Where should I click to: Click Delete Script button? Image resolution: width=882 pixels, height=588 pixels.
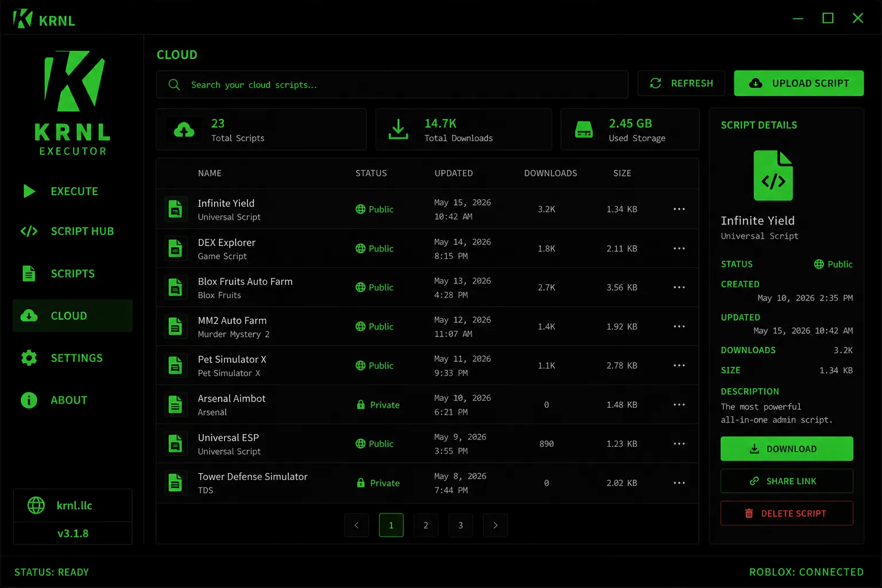787,513
